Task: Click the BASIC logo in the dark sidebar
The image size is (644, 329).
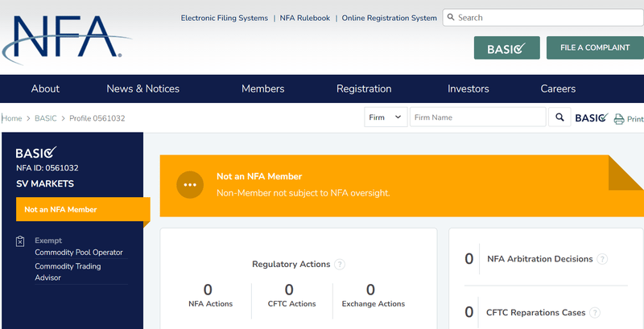Action: click(36, 153)
